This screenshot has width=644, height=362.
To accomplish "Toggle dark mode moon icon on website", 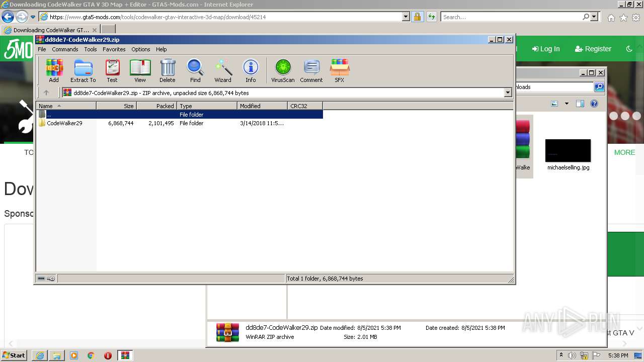I will pos(629,49).
